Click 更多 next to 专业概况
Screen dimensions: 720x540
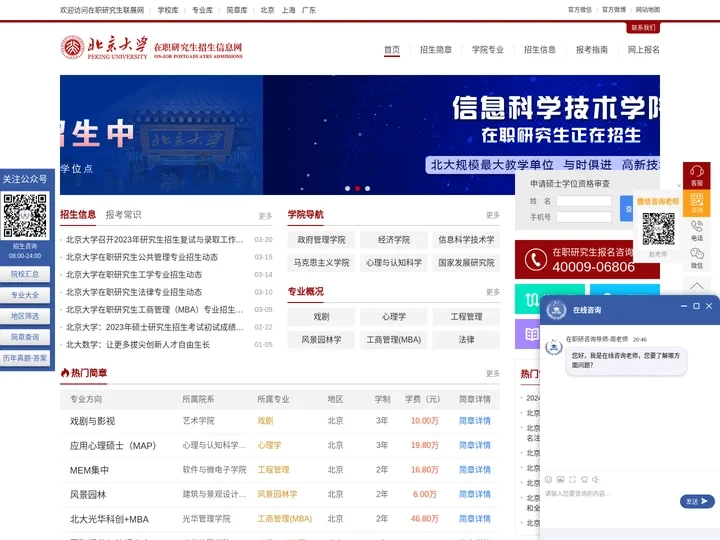click(x=493, y=292)
